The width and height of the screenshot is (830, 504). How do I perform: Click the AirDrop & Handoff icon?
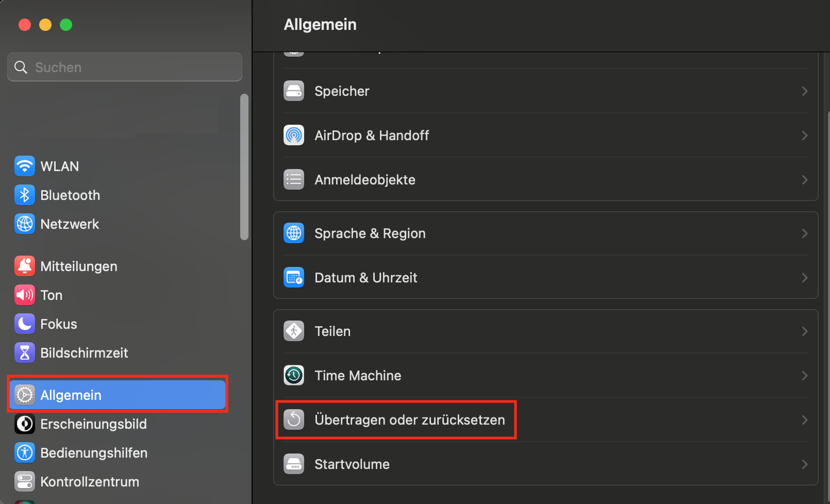(x=294, y=136)
